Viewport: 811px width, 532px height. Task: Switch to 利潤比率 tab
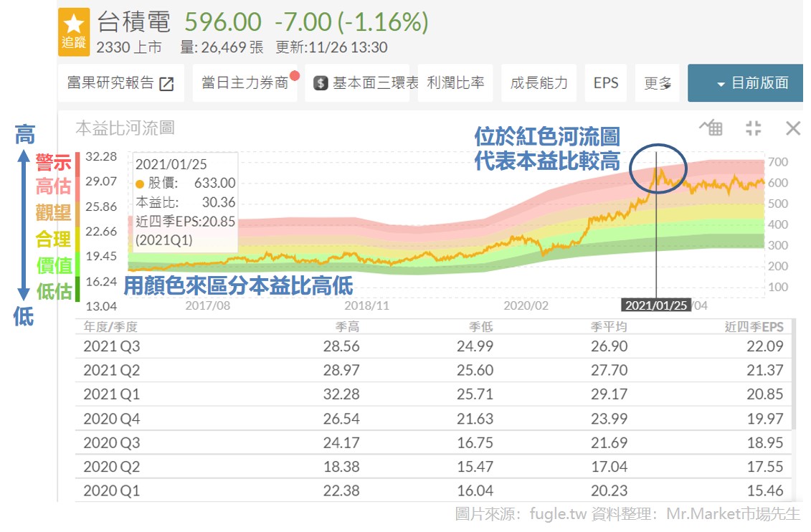(455, 82)
